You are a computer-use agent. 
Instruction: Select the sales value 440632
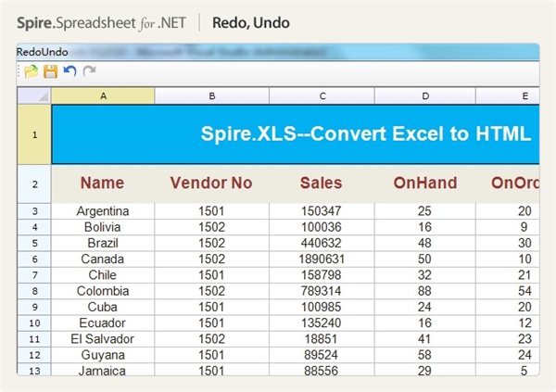point(322,244)
